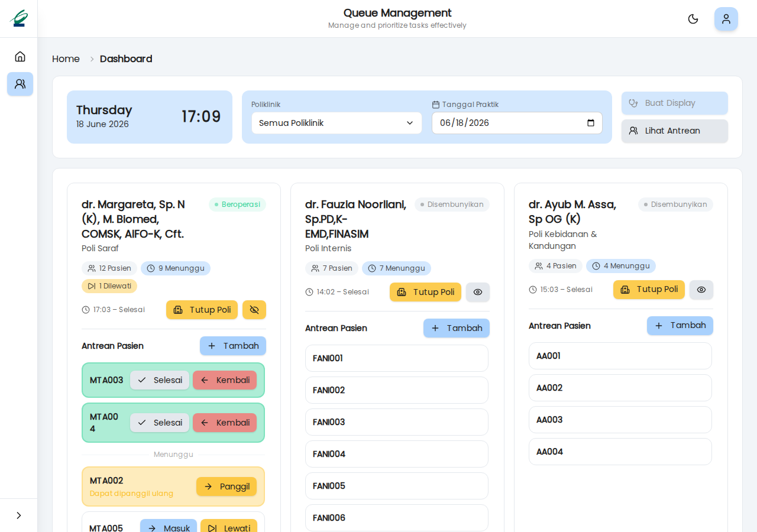This screenshot has width=757, height=532.
Task: Add patient with Tambah in Poli Internis
Action: [x=457, y=328]
